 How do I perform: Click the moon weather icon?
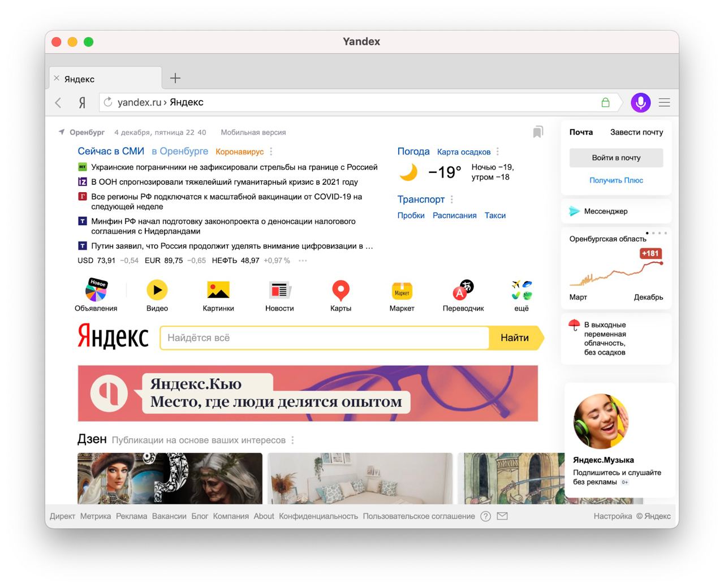click(408, 172)
